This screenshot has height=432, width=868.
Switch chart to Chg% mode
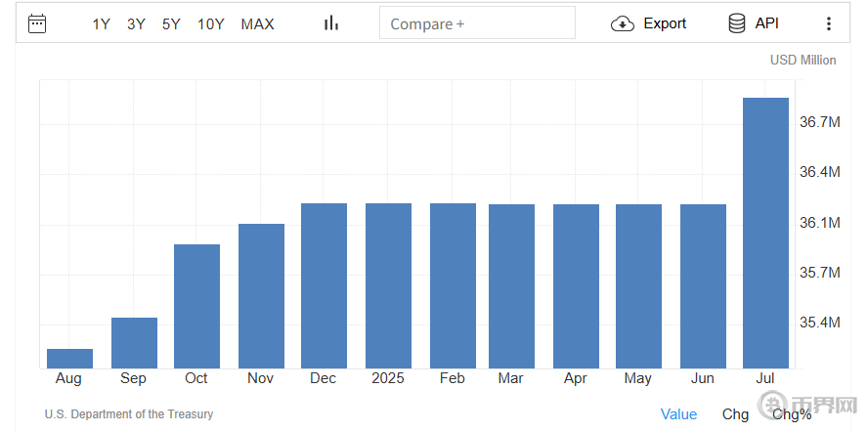click(792, 414)
